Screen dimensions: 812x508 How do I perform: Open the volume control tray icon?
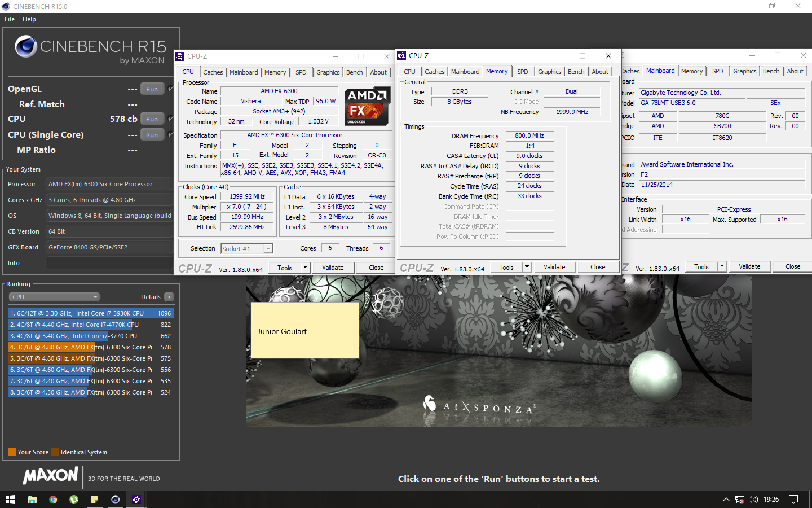[753, 500]
